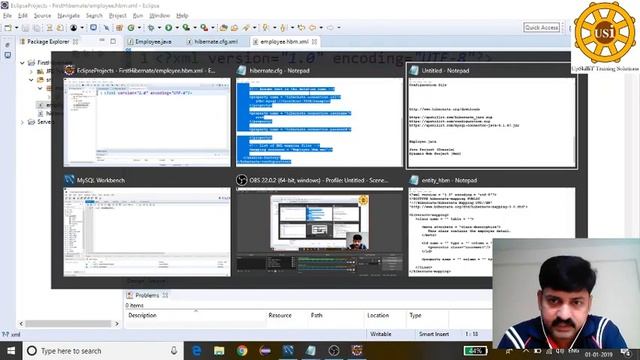This screenshot has height=360, width=640.
Task: Click the Open Task toolbar icon
Action: [x=234, y=28]
